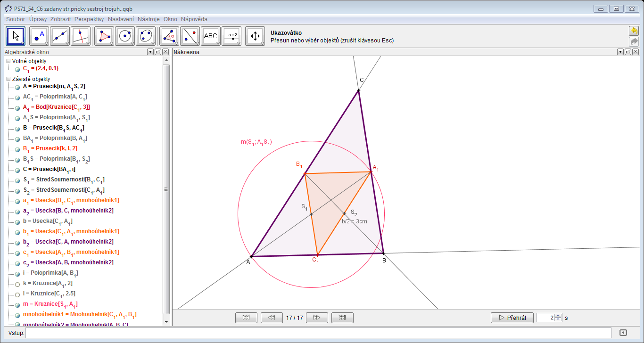Select the ellipse conic tool
This screenshot has width=644, height=343.
(x=146, y=36)
